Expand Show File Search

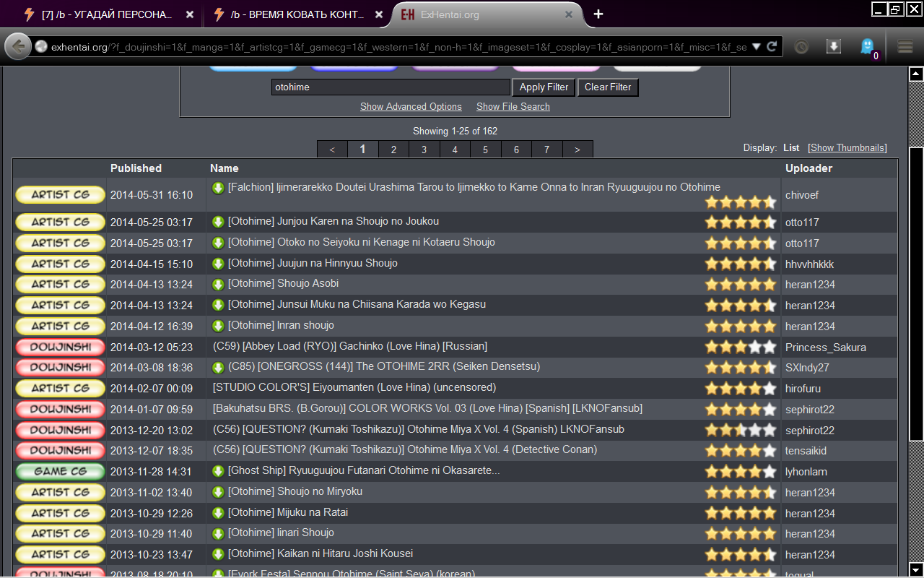513,107
